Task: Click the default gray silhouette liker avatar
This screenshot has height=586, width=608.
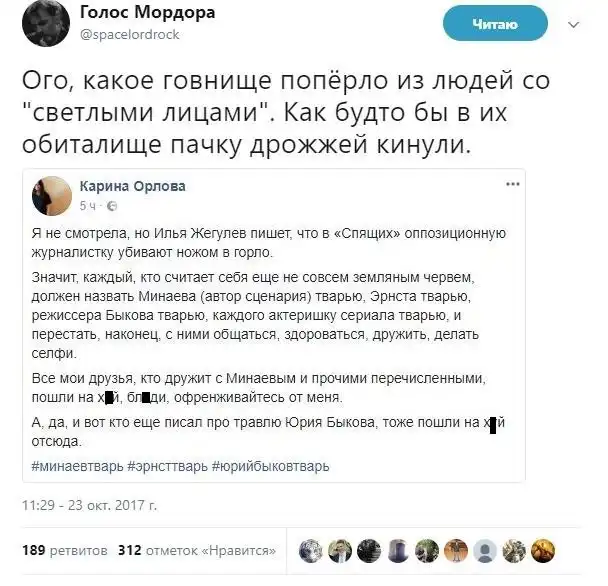Action: [485, 551]
